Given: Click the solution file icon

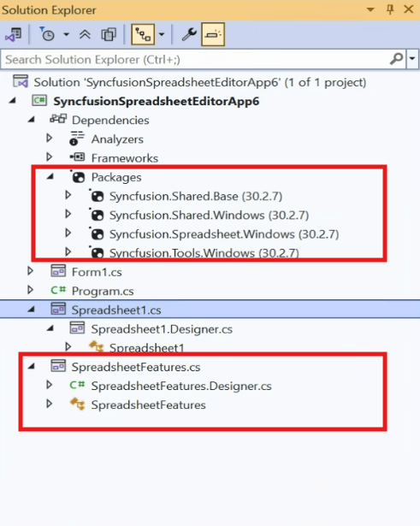Looking at the screenshot, I should tap(21, 81).
